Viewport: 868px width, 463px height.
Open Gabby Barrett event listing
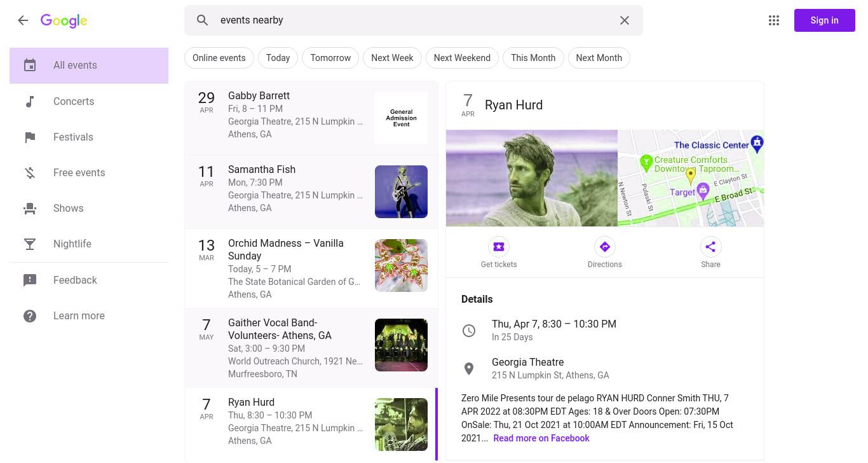311,118
